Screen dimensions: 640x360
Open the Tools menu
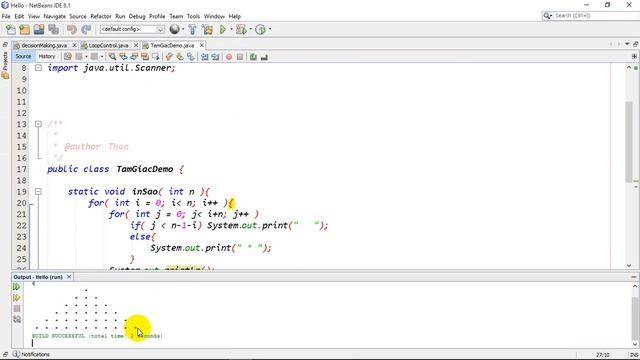(x=193, y=16)
